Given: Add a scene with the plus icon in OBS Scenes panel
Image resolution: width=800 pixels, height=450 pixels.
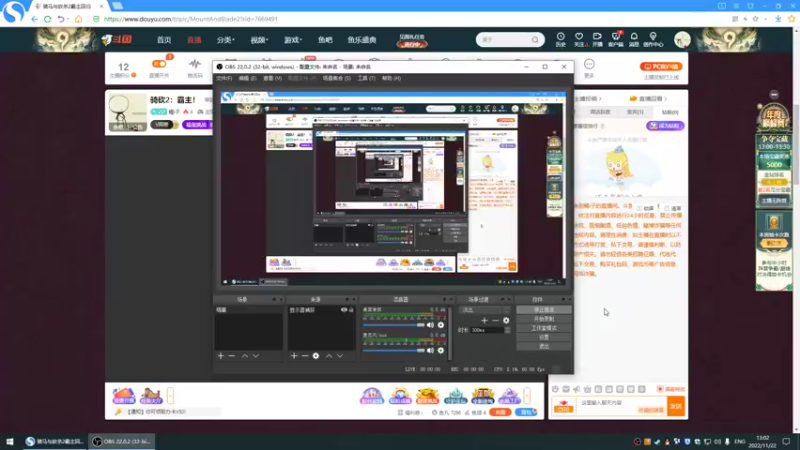Looking at the screenshot, I should click(220, 356).
